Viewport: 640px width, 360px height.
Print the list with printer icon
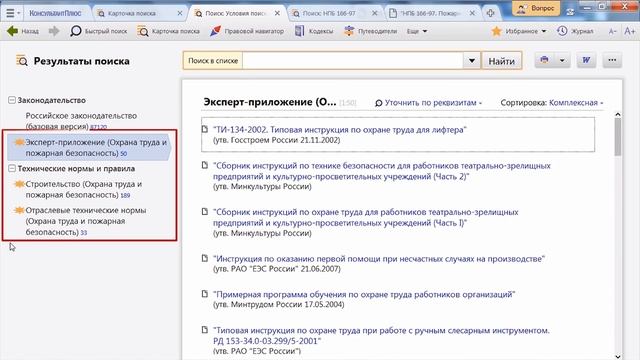point(544,60)
